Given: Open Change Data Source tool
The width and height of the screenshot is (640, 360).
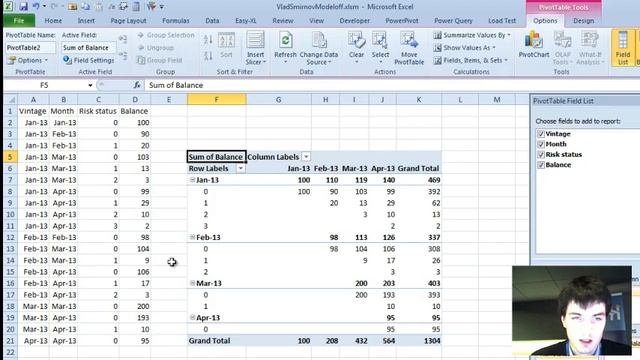Looking at the screenshot, I should 319,49.
